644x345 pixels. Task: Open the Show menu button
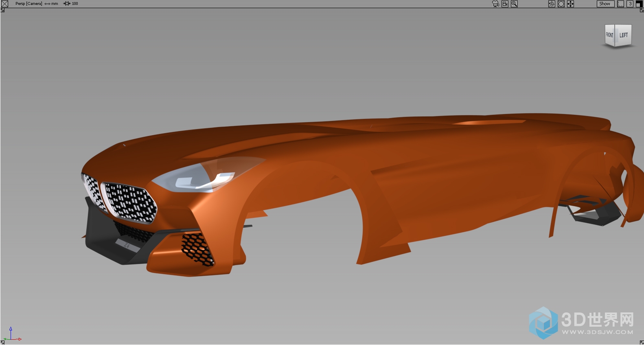pyautogui.click(x=605, y=4)
